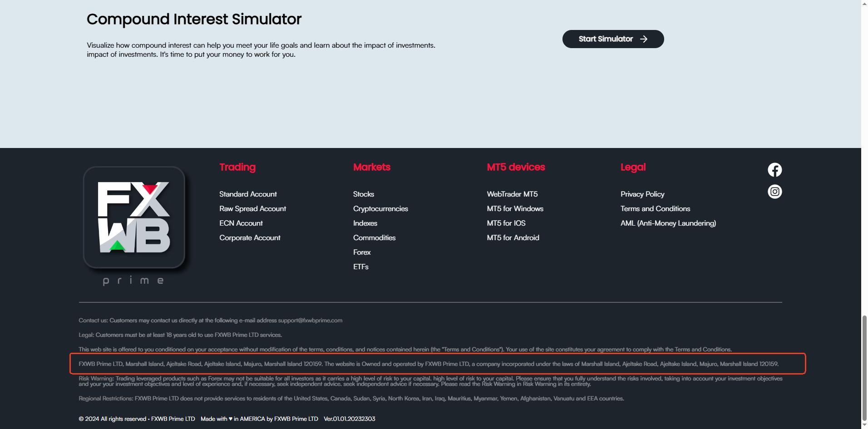This screenshot has height=429, width=868.
Task: Open the Forex market link
Action: coord(362,252)
